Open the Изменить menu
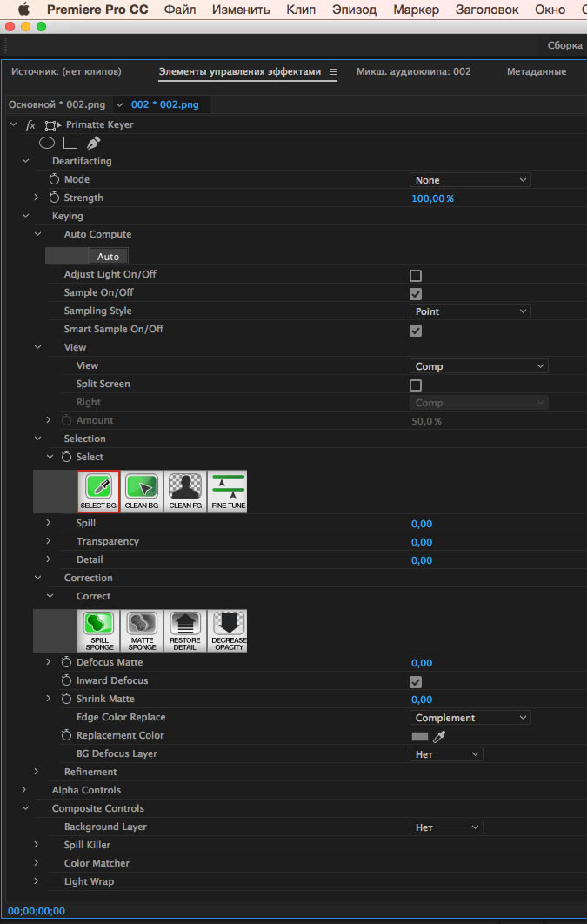The width and height of the screenshot is (587, 924). [x=241, y=10]
